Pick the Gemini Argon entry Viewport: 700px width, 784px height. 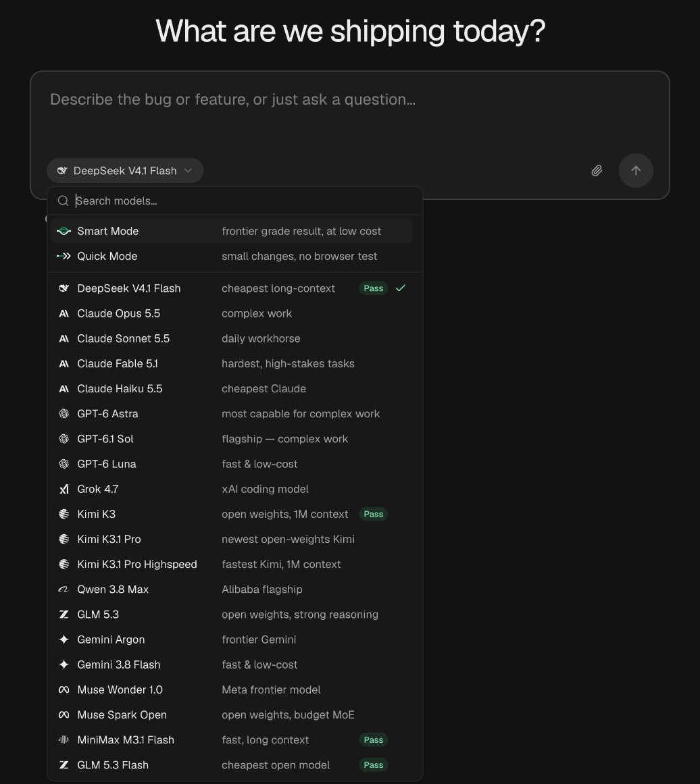click(x=232, y=639)
